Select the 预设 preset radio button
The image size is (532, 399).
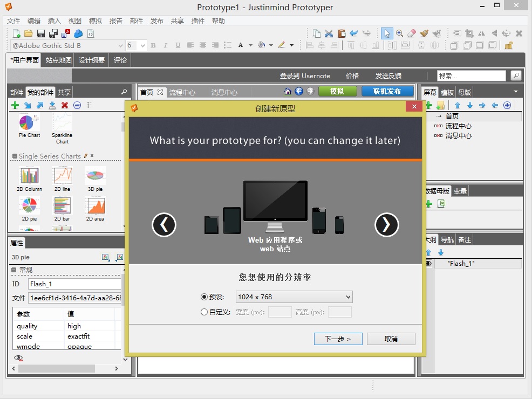(x=204, y=297)
